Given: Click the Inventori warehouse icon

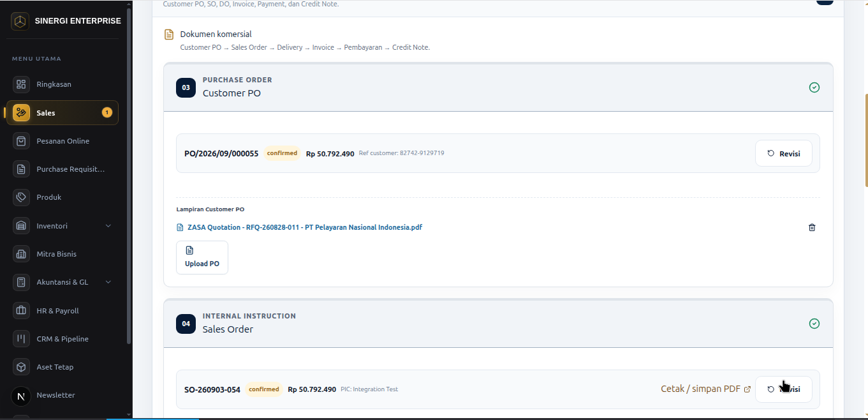Looking at the screenshot, I should (x=21, y=226).
